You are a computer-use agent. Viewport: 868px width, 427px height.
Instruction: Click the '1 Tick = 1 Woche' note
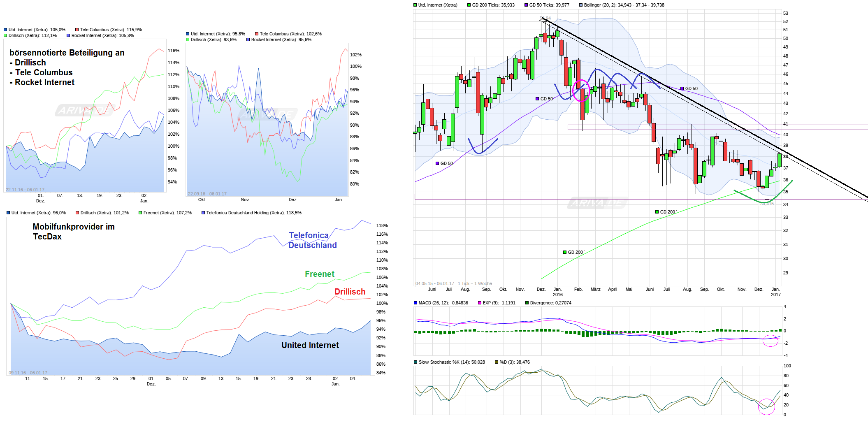point(475,284)
